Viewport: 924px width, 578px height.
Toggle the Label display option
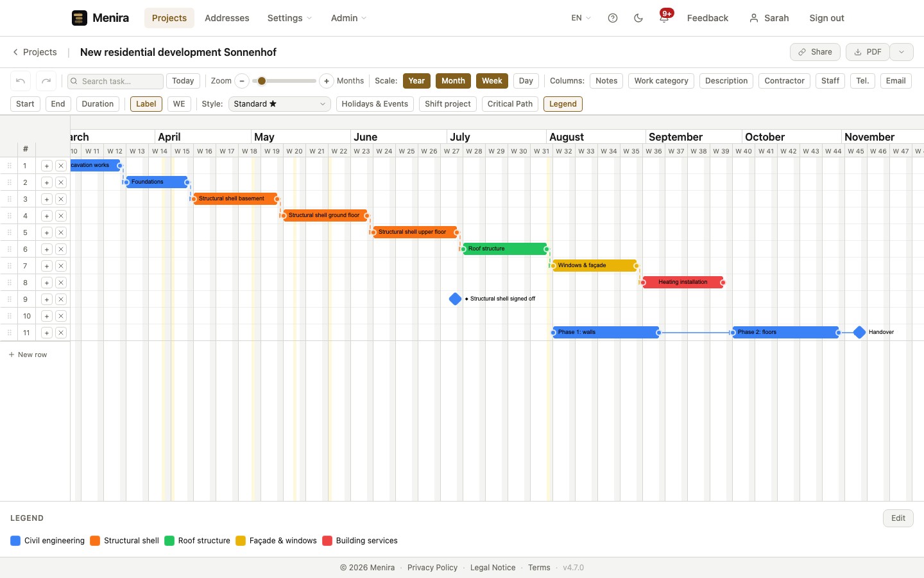click(146, 104)
